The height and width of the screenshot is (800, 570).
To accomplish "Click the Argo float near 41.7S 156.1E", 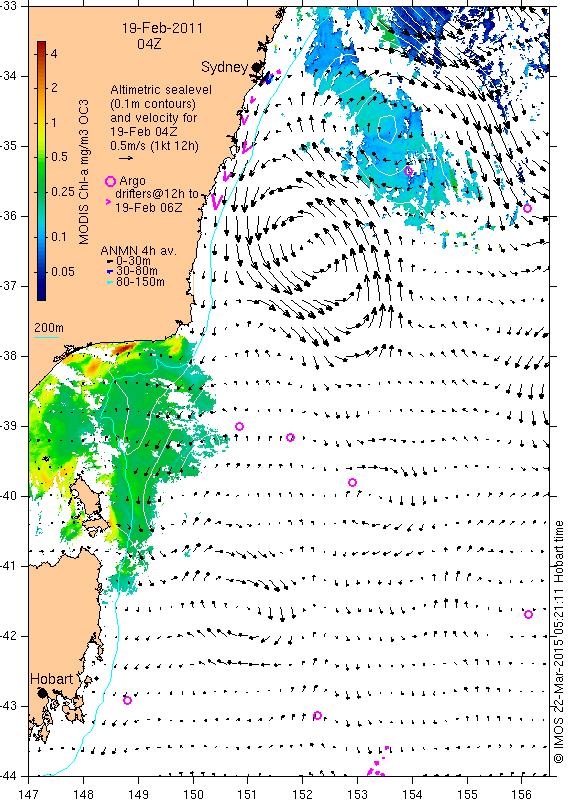I will [x=528, y=614].
